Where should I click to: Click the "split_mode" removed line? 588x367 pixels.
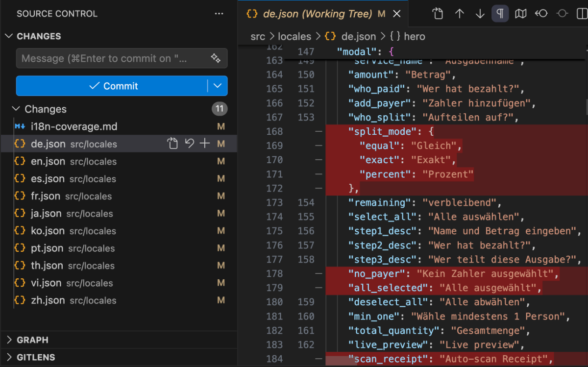[x=457, y=131]
